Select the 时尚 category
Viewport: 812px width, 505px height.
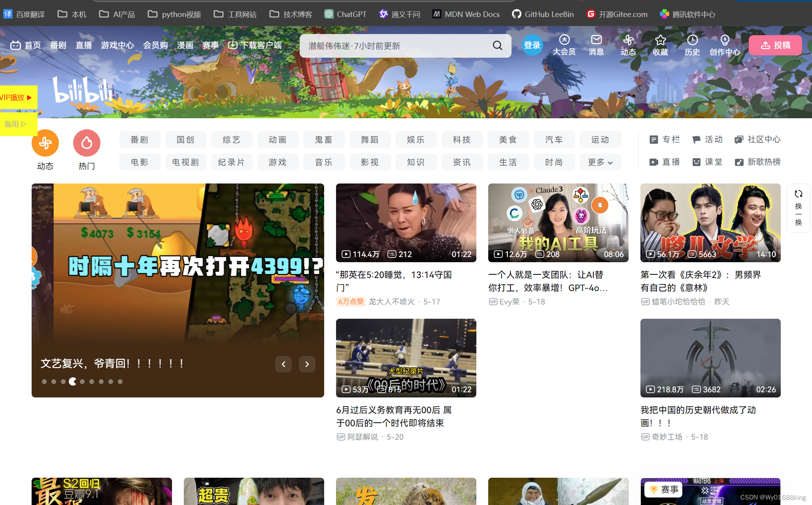[554, 162]
